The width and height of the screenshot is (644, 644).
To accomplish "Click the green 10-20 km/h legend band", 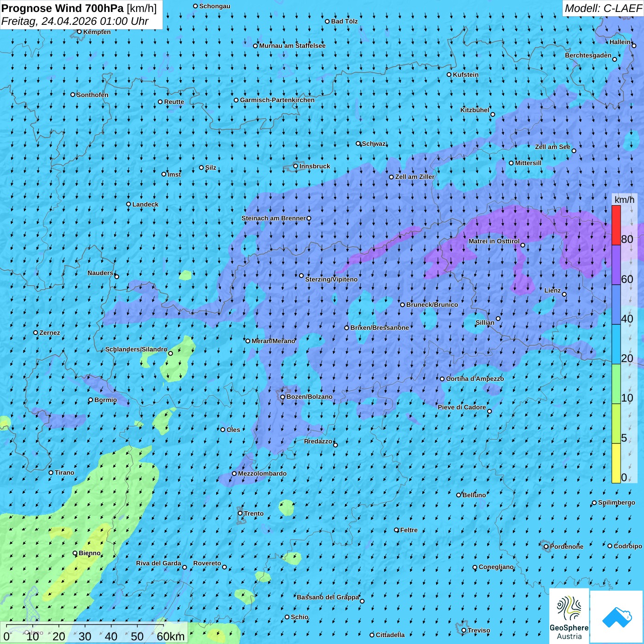I will coord(616,384).
